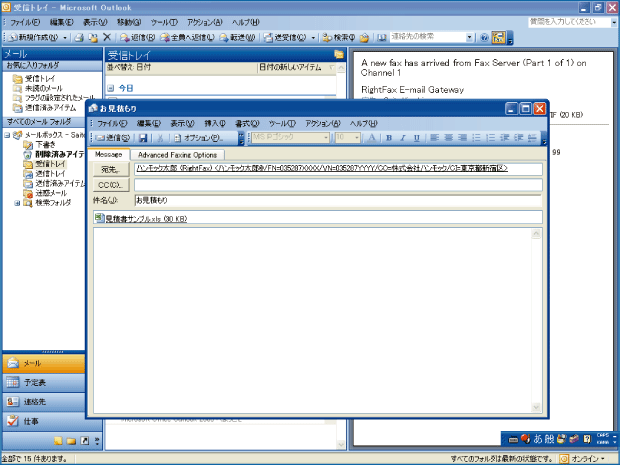Image resolution: width=620 pixels, height=465 pixels.
Task: Toggle Italic formatting in compose toolbar
Action: pos(403,138)
